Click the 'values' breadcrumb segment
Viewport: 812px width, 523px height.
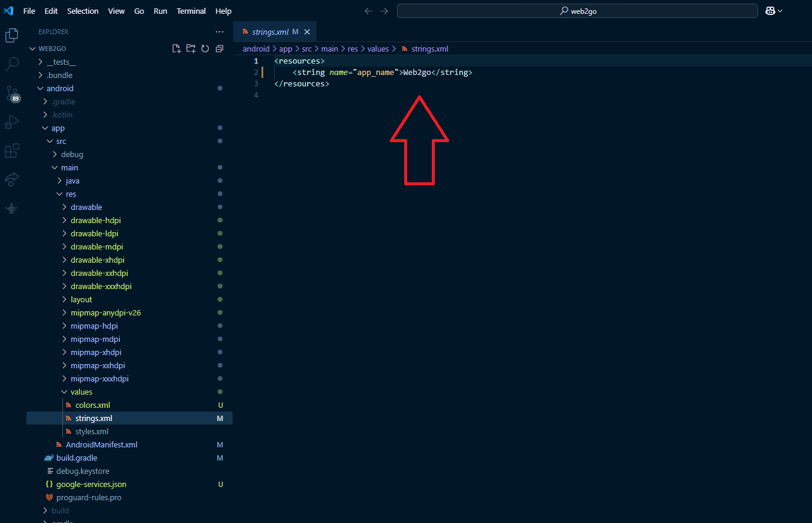[378, 49]
